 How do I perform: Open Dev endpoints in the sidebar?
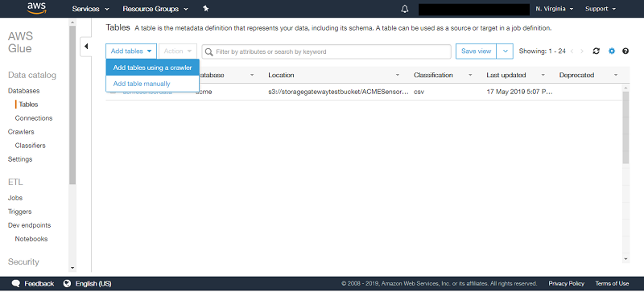coord(29,225)
